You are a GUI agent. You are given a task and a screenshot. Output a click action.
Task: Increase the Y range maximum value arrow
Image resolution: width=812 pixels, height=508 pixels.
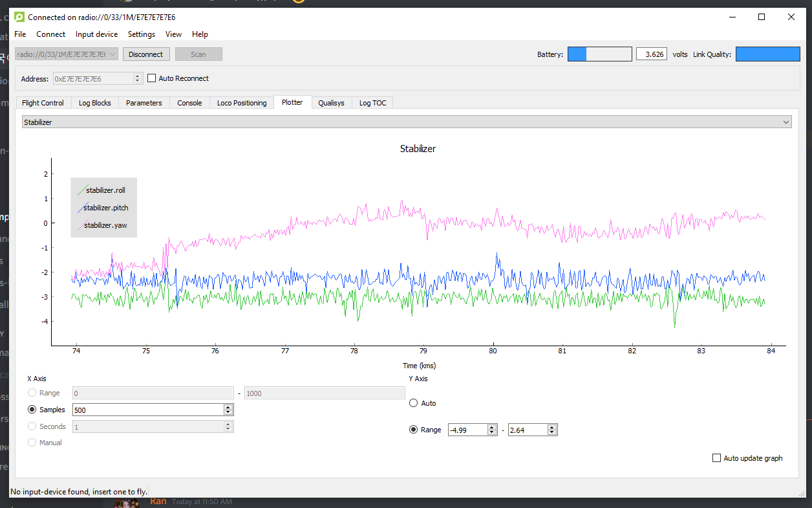pos(551,427)
